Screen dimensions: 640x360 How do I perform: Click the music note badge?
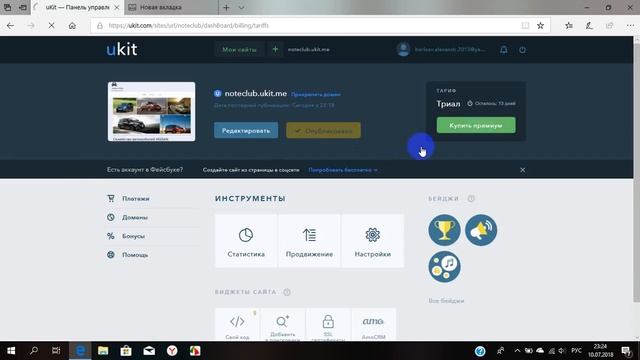pyautogui.click(x=444, y=267)
